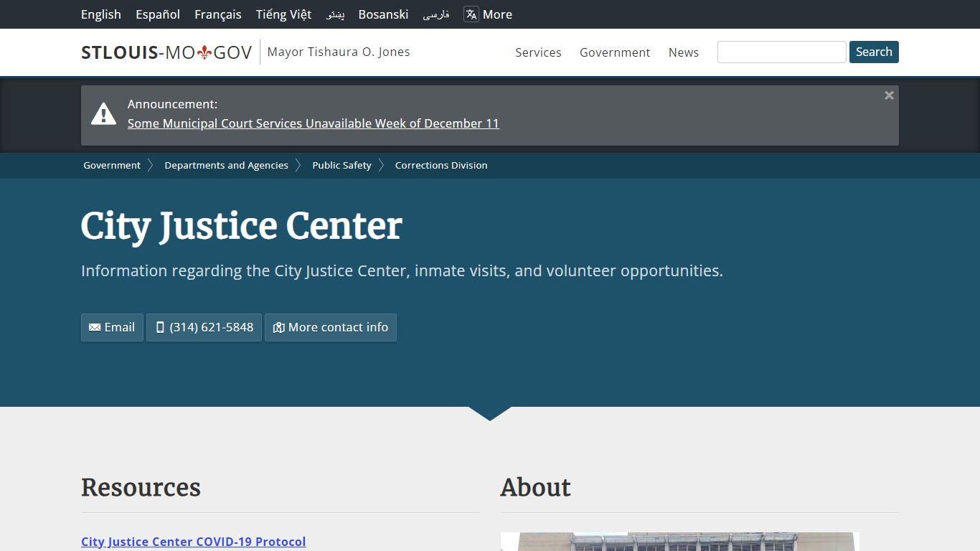The width and height of the screenshot is (980, 551).
Task: Click the map icon on More contact info
Action: [x=278, y=327]
